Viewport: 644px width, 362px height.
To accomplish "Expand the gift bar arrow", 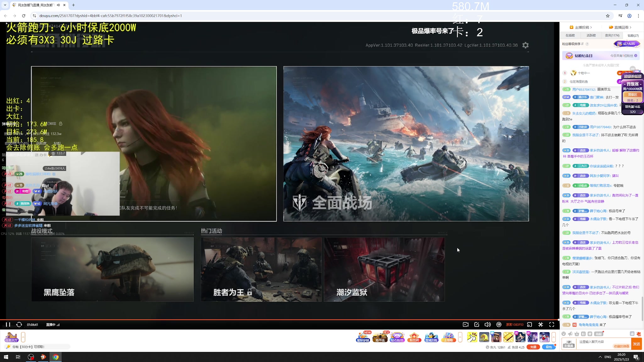I will click(x=554, y=337).
